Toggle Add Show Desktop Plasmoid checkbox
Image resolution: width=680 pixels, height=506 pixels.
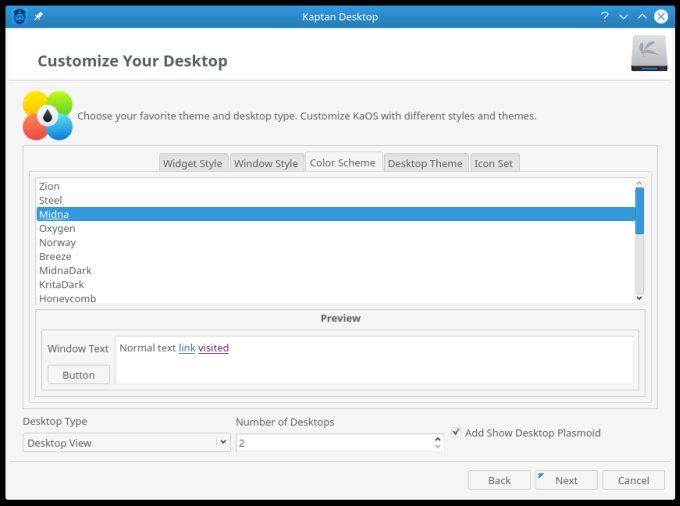[456, 433]
